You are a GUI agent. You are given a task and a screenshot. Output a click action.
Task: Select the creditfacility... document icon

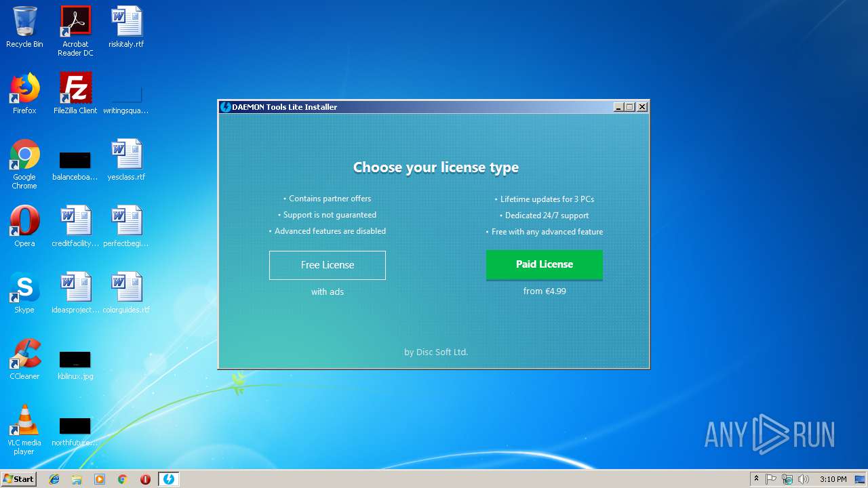[75, 226]
